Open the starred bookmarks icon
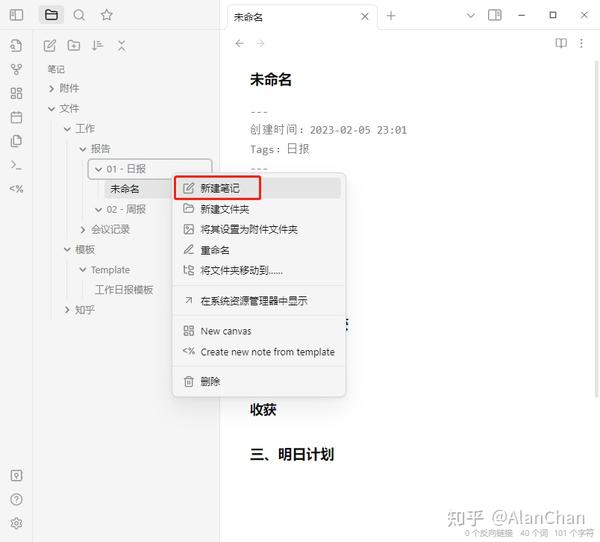 [x=106, y=15]
